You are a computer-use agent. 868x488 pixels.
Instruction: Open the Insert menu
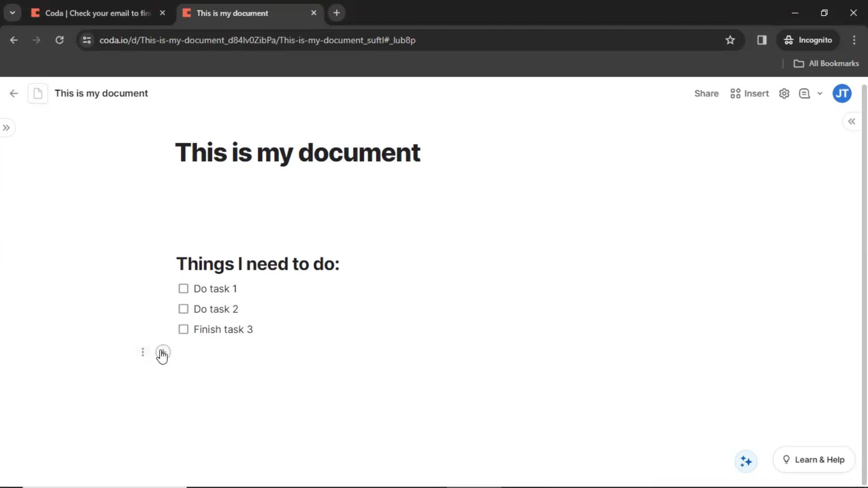point(750,94)
